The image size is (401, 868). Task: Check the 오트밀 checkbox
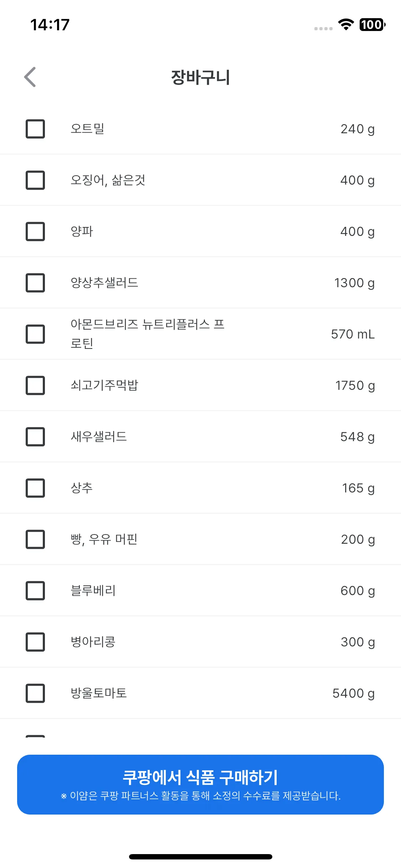35,129
